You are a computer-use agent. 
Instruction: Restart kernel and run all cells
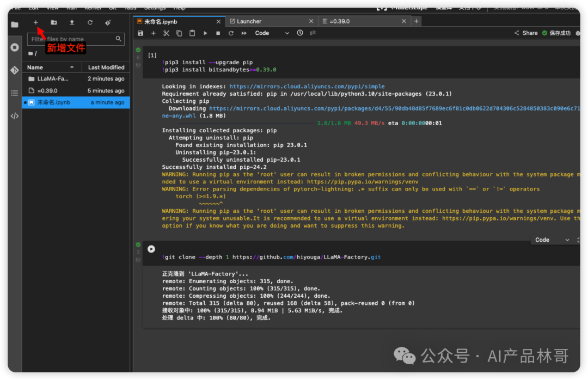pyautogui.click(x=244, y=33)
